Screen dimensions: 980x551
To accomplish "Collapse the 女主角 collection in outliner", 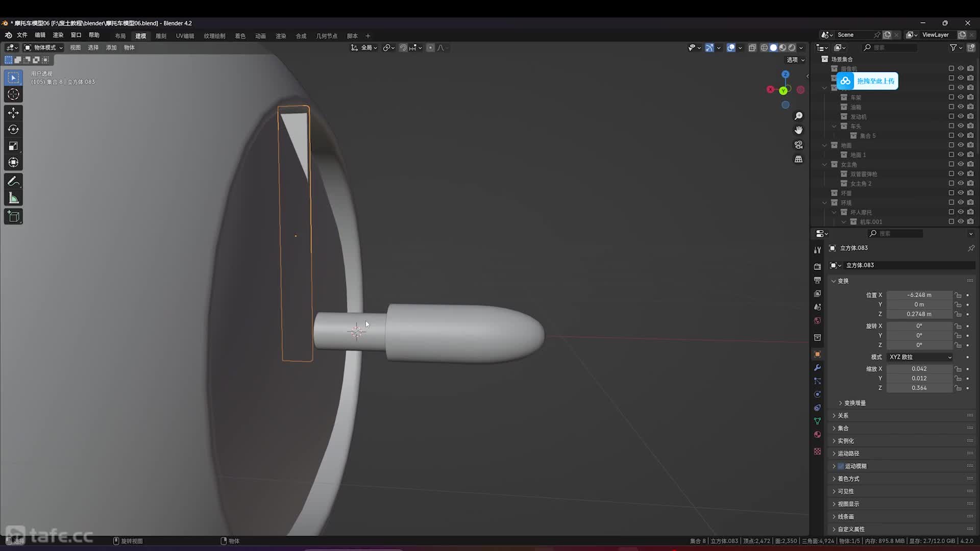I will (824, 164).
